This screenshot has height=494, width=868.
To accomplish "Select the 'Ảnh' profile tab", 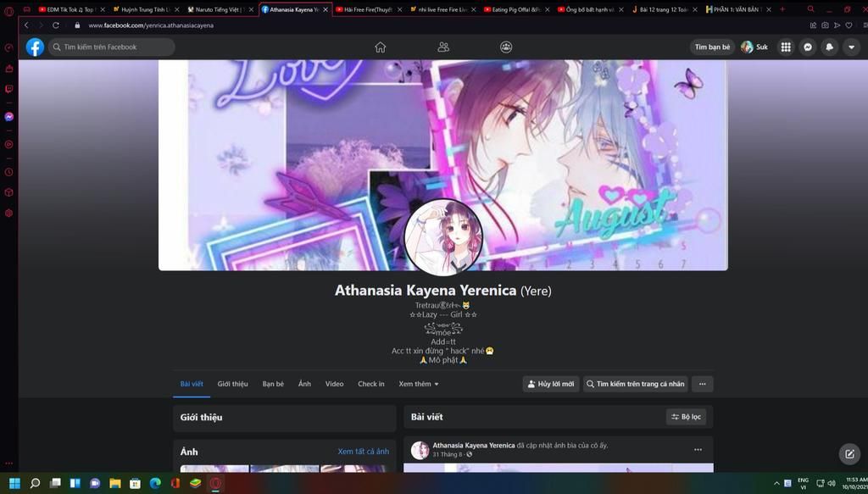I will (x=304, y=384).
